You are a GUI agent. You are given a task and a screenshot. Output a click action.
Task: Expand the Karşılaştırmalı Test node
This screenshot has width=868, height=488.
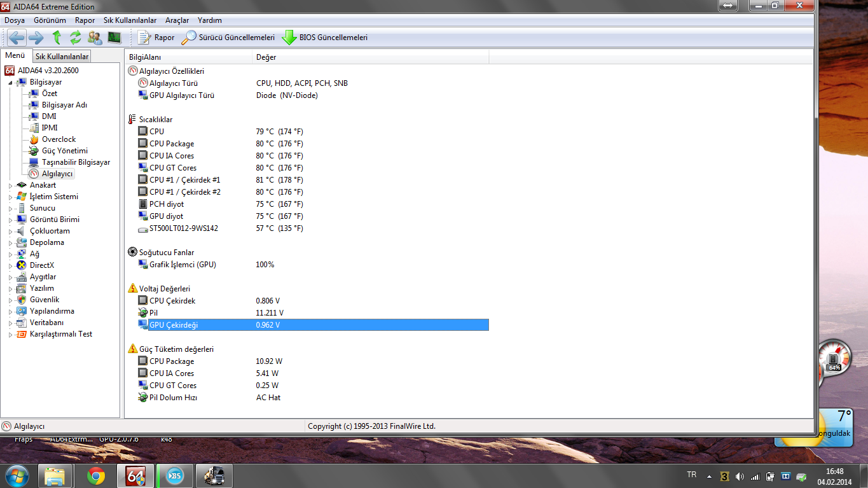[x=11, y=335]
